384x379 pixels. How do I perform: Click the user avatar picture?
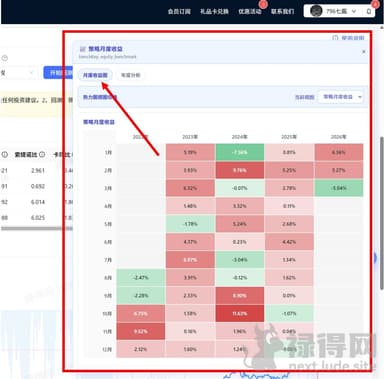pyautogui.click(x=315, y=11)
